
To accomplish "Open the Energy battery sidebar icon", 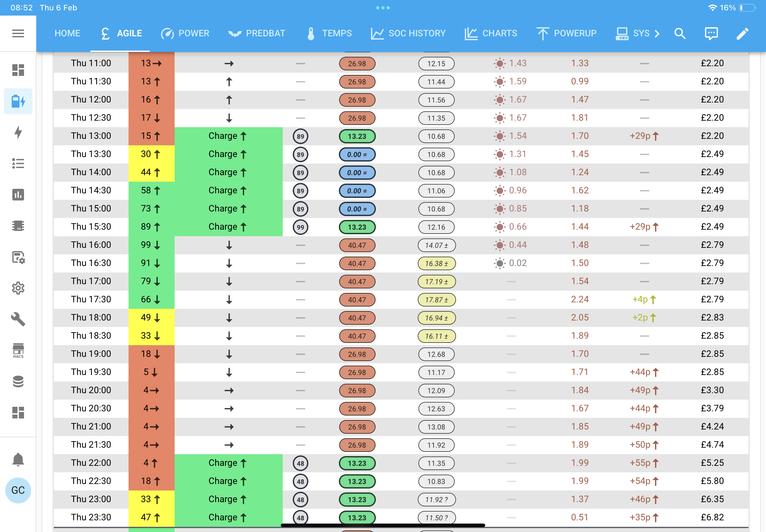I will tap(18, 101).
